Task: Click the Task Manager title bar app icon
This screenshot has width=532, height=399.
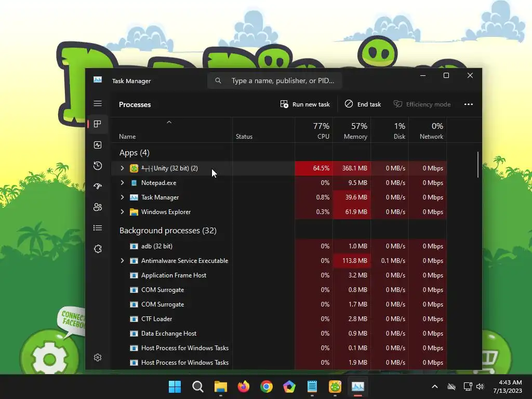Action: tap(98, 80)
